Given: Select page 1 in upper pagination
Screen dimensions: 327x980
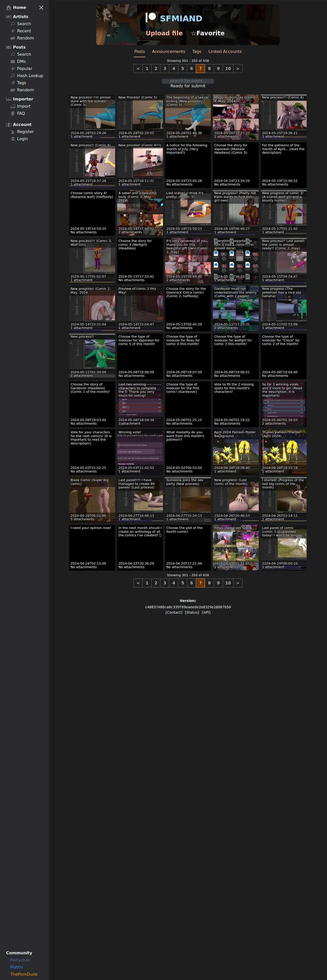Looking at the screenshot, I should coord(147,69).
